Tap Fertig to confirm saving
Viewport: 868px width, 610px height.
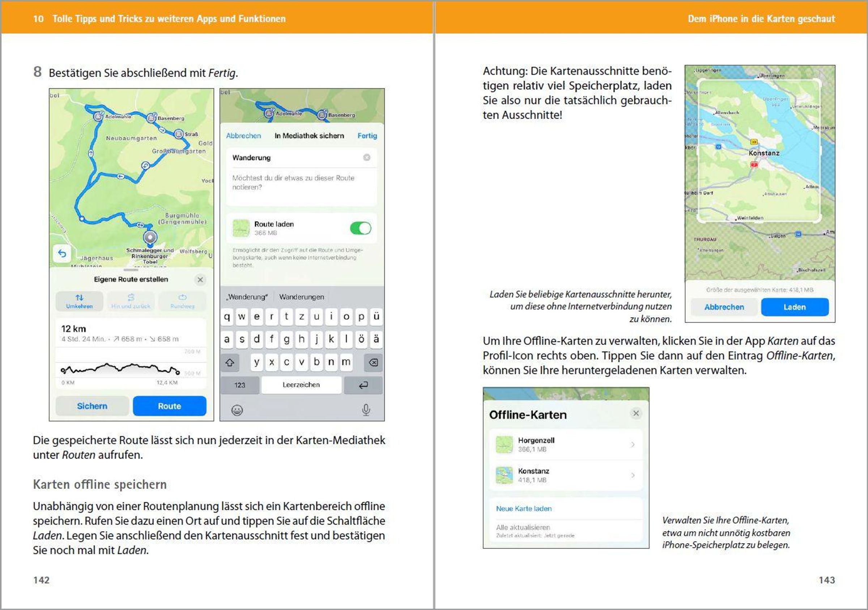(x=367, y=136)
